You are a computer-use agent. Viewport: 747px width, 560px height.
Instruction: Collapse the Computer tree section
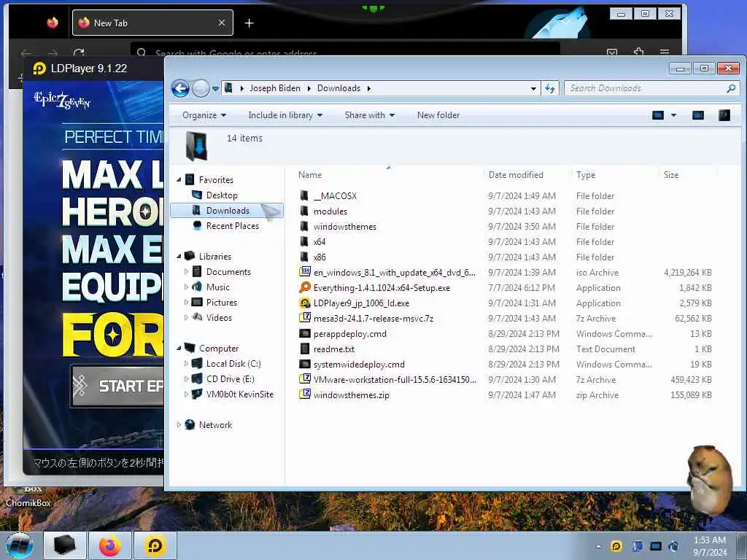coord(179,348)
